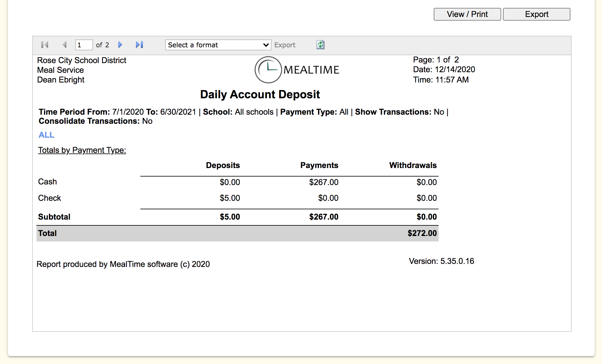The height and width of the screenshot is (364, 602).
Task: Click the Totals by Payment Type heading
Action: (x=82, y=150)
